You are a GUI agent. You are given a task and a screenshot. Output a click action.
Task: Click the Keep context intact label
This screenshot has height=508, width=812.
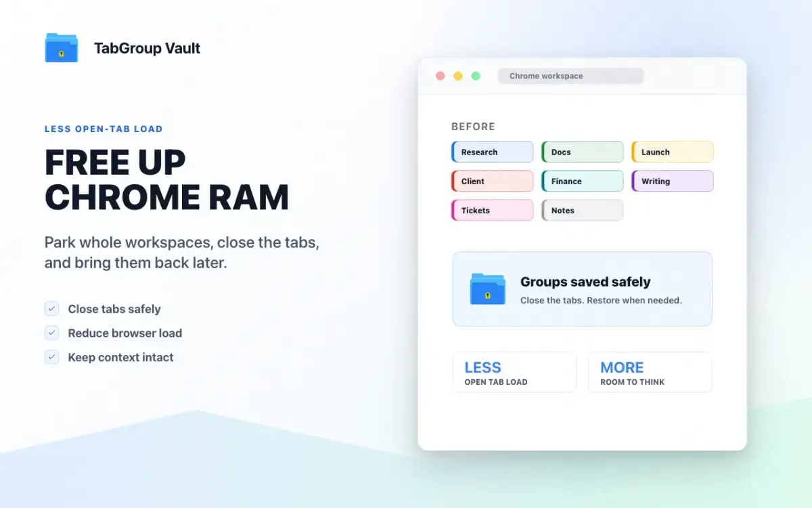(x=121, y=357)
